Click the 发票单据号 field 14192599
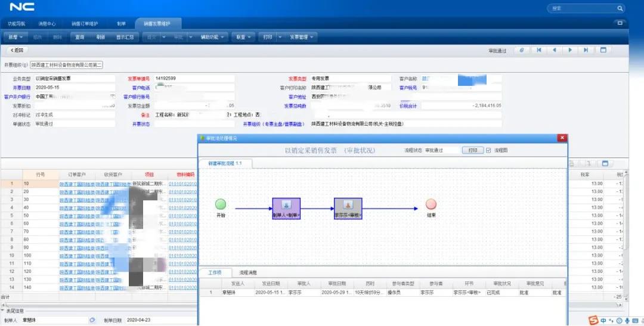This screenshot has width=644, height=326. (194, 78)
